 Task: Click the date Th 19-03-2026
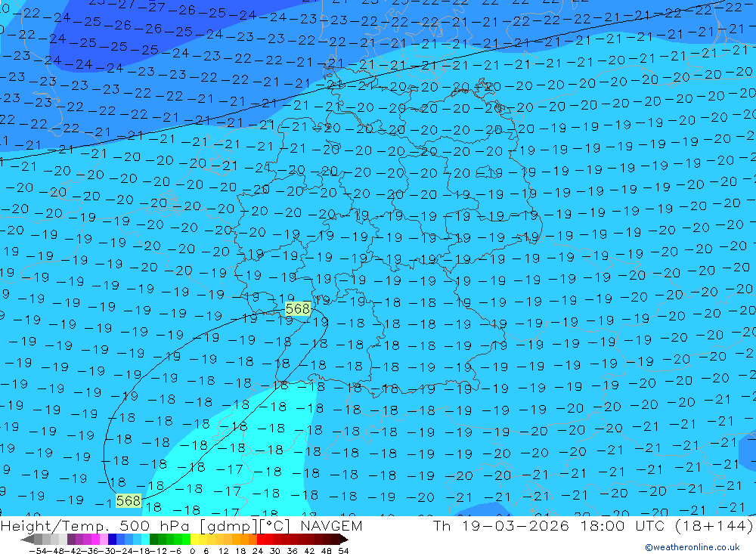click(501, 525)
